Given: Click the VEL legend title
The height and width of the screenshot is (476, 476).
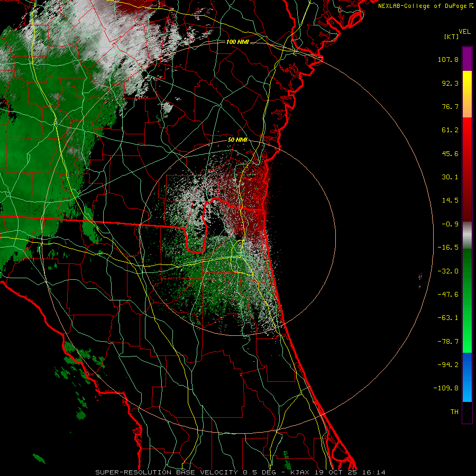Looking at the screenshot, I should tap(464, 32).
